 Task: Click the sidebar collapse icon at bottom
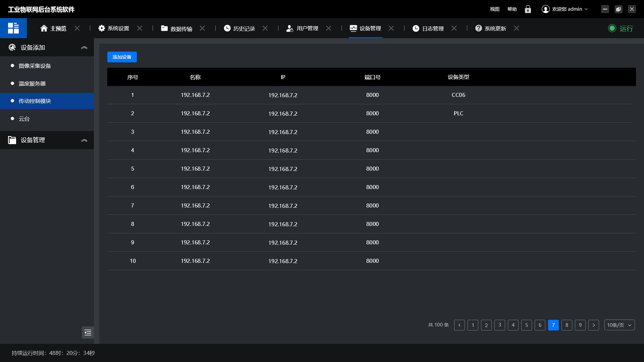[x=88, y=333]
